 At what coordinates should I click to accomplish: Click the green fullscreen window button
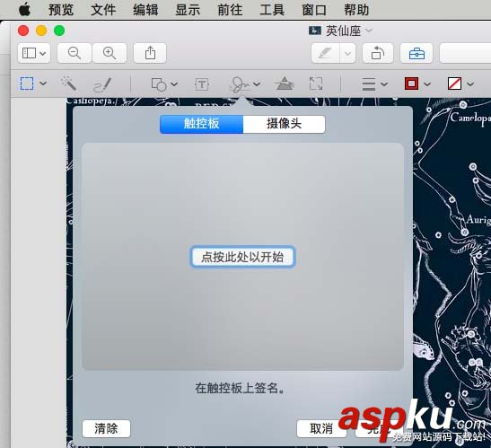(x=59, y=31)
